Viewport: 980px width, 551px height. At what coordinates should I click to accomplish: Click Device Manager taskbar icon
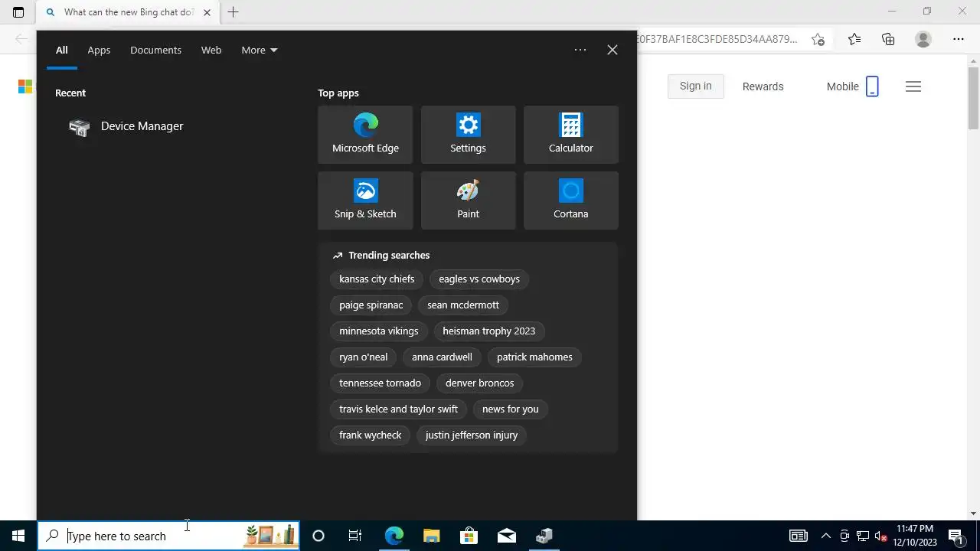[544, 536]
